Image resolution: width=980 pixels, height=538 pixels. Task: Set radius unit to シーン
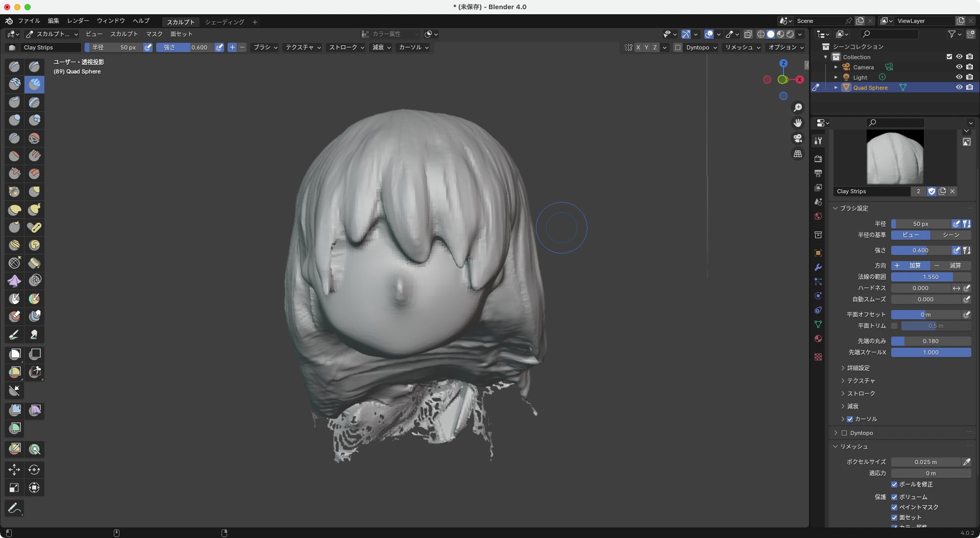pos(951,235)
